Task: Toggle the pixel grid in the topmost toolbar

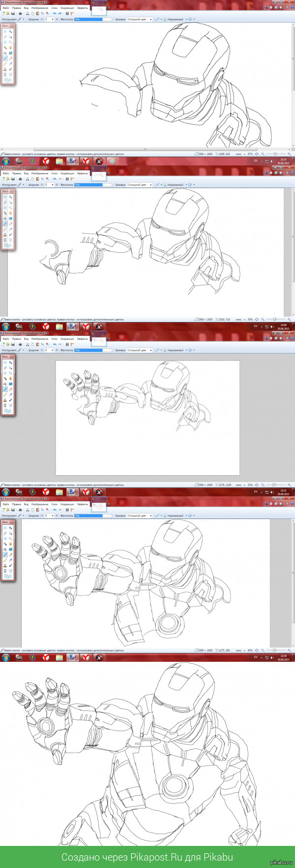Action: (67, 14)
